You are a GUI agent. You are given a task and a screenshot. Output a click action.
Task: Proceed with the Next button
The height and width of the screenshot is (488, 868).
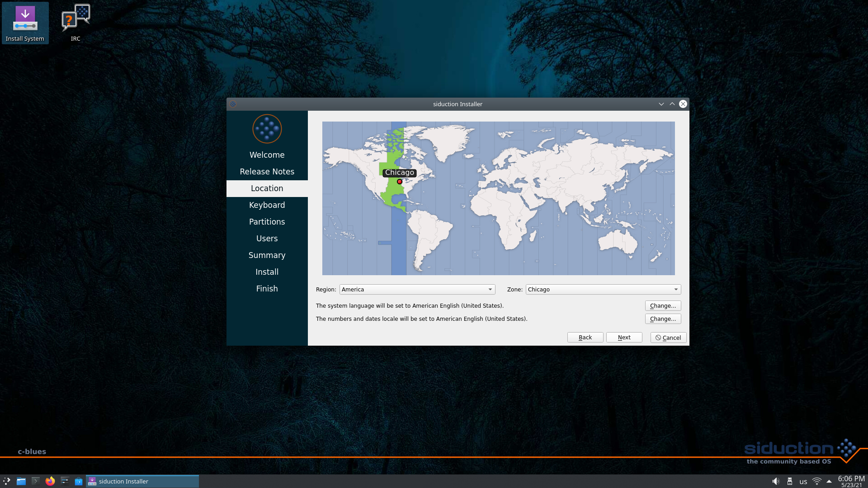[624, 338]
